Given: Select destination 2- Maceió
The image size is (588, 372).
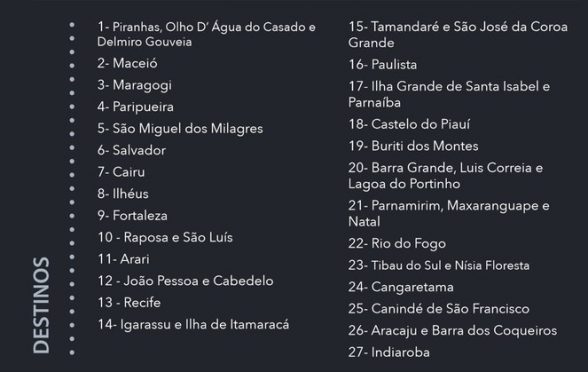Looking at the screenshot, I should pos(127,63).
